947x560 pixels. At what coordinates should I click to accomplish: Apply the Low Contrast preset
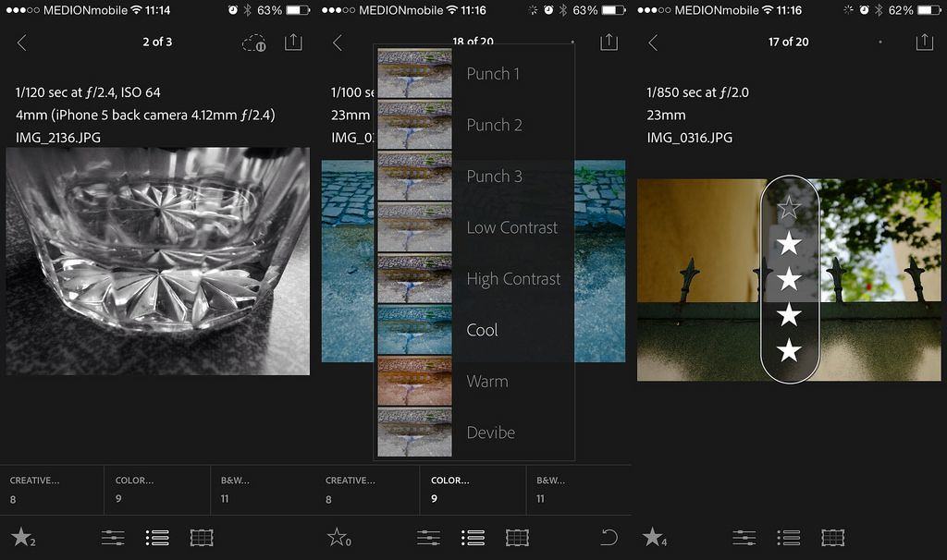474,227
